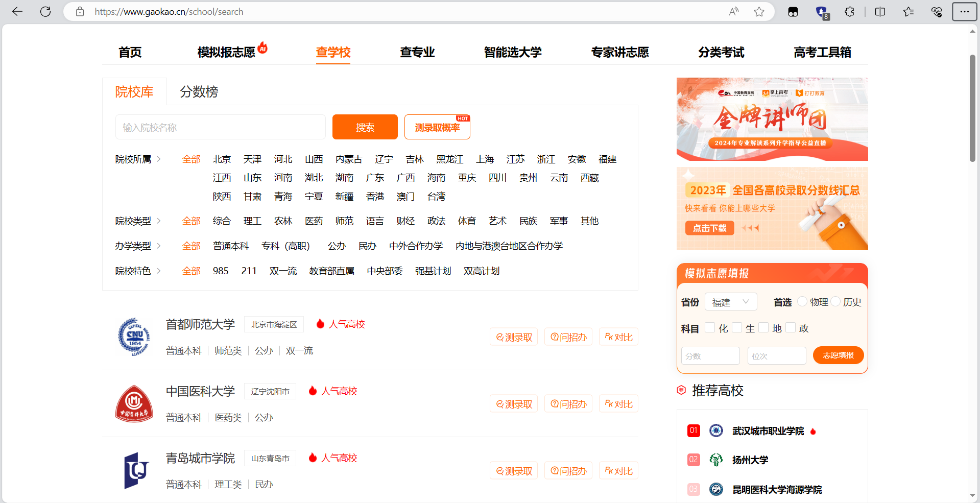The image size is (980, 503).
Task: Click 测录取 for 首都师范大学
Action: pos(514,337)
